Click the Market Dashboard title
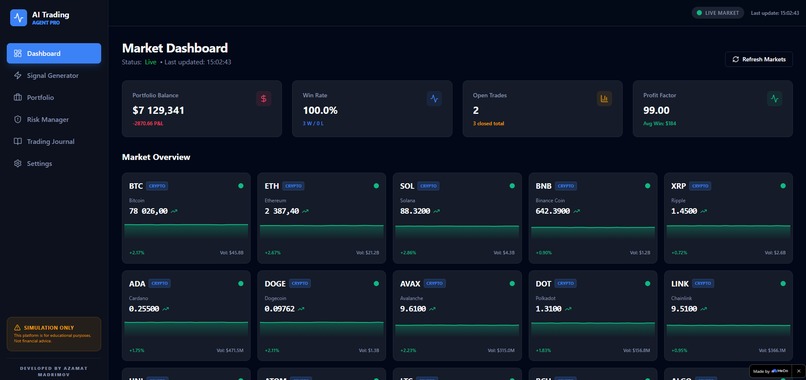The width and height of the screenshot is (806, 380). [x=175, y=48]
